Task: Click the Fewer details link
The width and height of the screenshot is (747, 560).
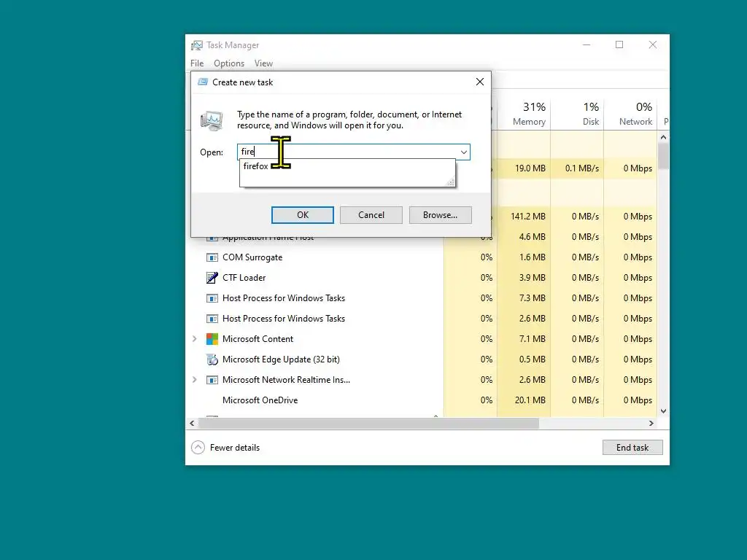Action: click(x=235, y=448)
